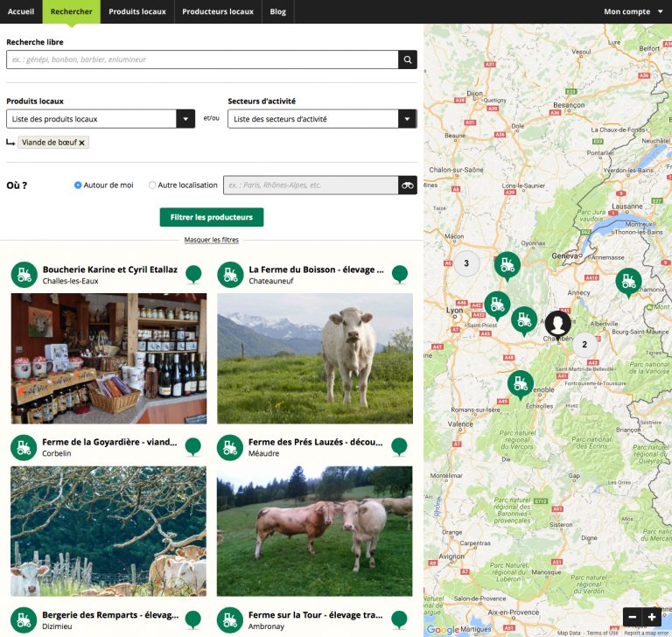Click map pin icon for Boucherie Karine
The image size is (672, 637).
(x=193, y=274)
